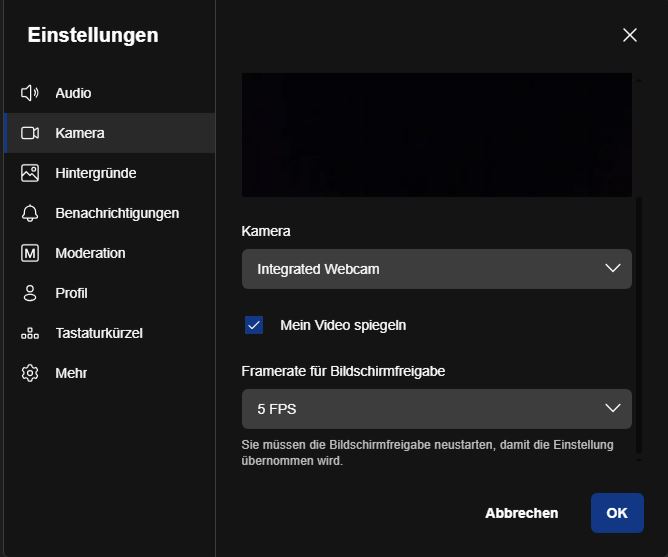The height and width of the screenshot is (557, 668).
Task: Switch to the Hintergründe tab
Action: (x=109, y=173)
